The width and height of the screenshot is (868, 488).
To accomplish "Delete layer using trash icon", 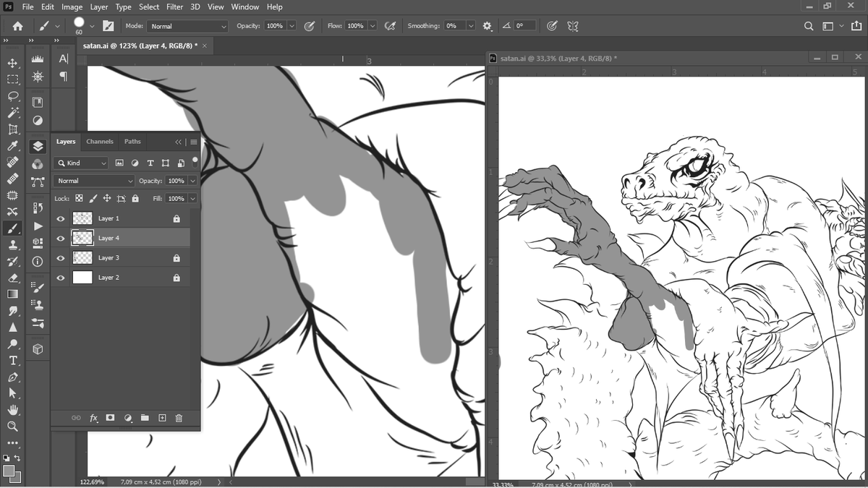I will tap(179, 418).
